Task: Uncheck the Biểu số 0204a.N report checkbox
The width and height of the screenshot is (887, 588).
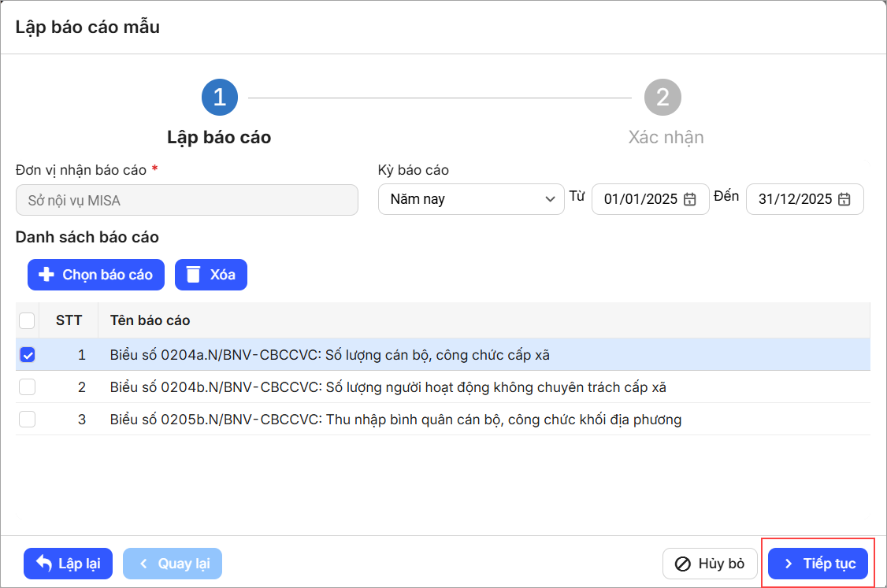Action: tap(27, 355)
